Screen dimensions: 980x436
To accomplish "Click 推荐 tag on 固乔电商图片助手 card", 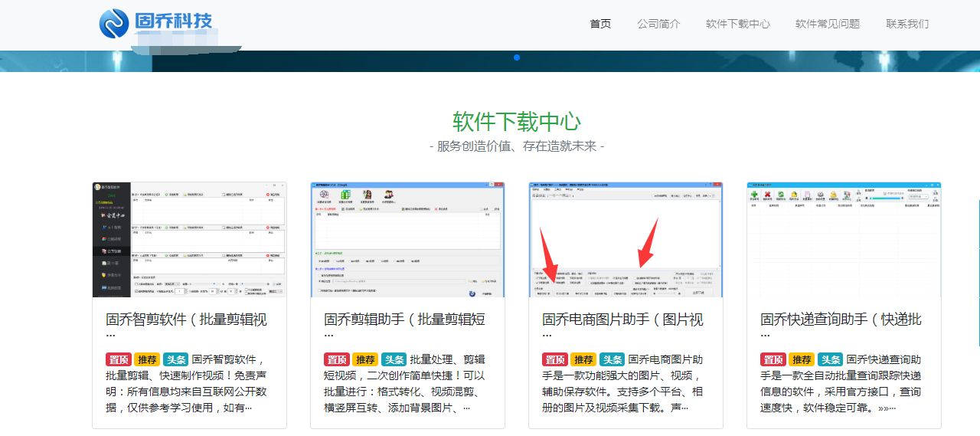I will click(x=583, y=359).
